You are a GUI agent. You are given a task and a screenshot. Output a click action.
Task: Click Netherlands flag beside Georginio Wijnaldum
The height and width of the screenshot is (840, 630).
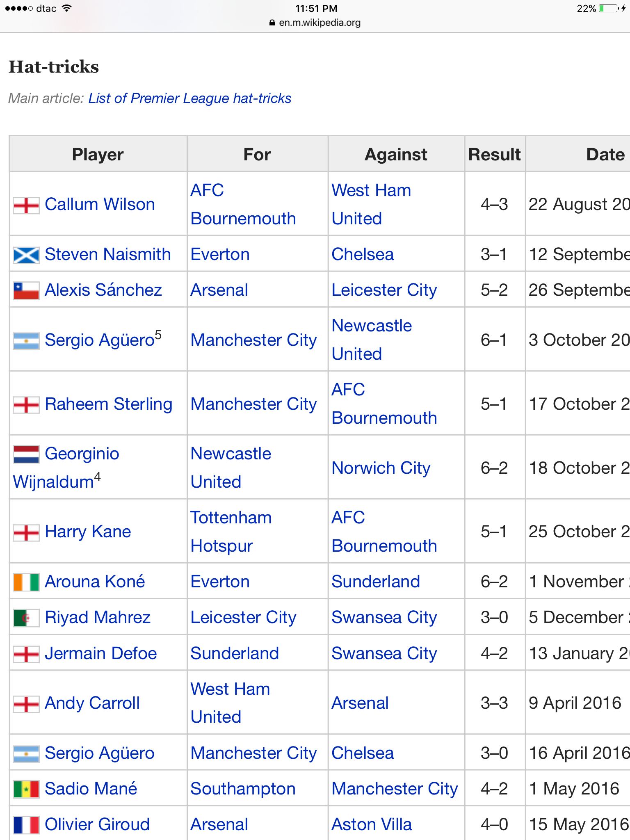26,454
